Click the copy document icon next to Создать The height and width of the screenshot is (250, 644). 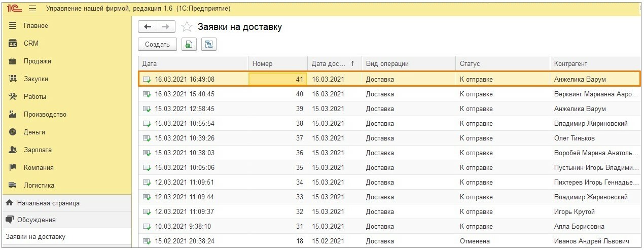click(x=189, y=45)
